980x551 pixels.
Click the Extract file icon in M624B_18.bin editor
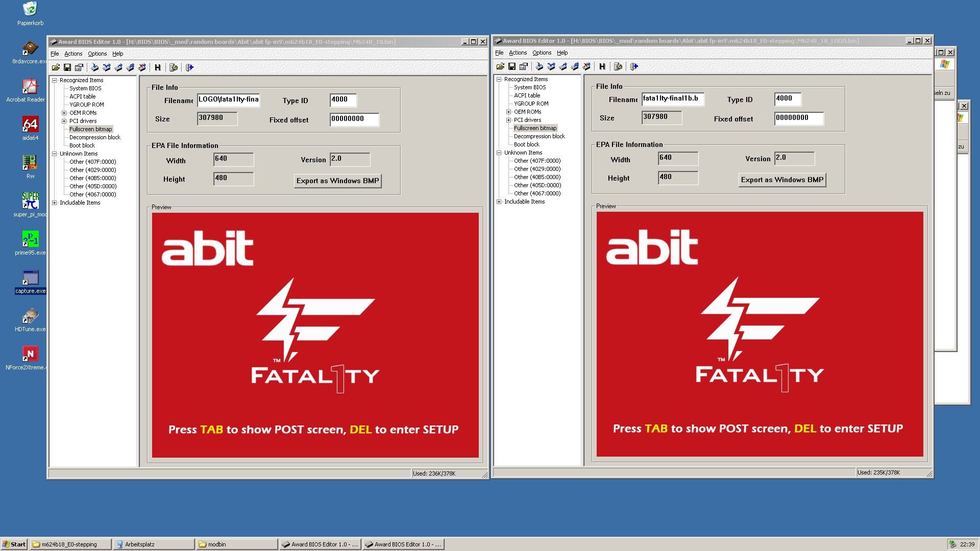tap(118, 67)
